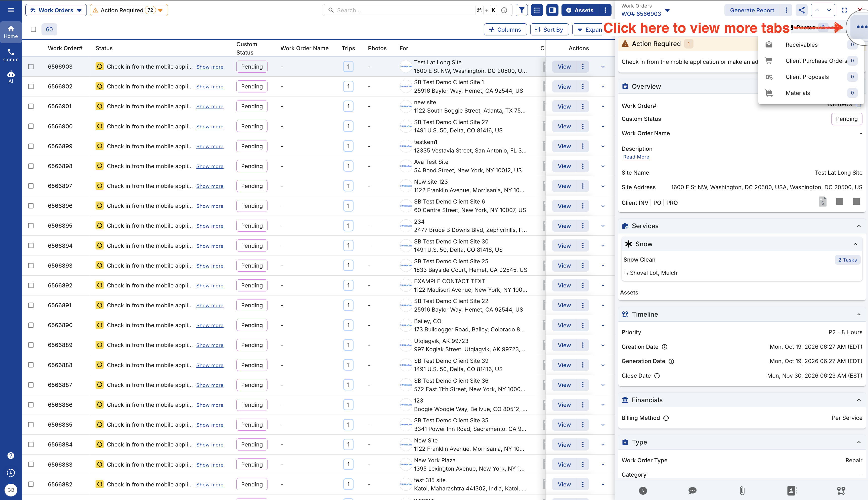
Task: Open the Work Orders dropdown
Action: [56, 10]
